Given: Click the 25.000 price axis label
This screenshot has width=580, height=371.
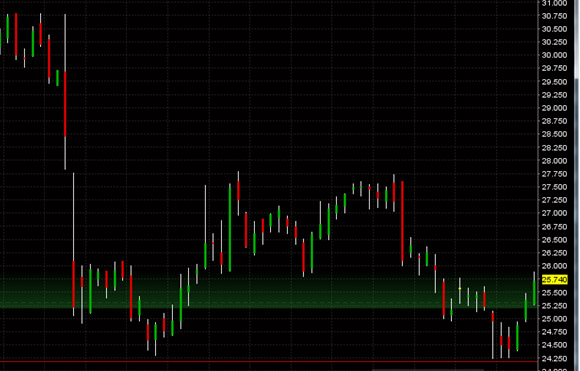Looking at the screenshot, I should 554,319.
